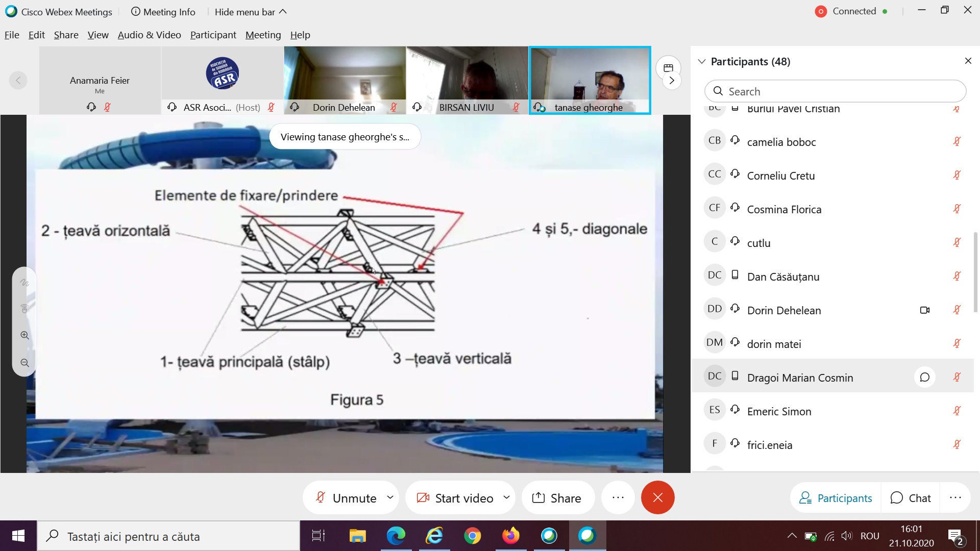Click Unmute microphone button
The image size is (980, 551).
click(346, 497)
